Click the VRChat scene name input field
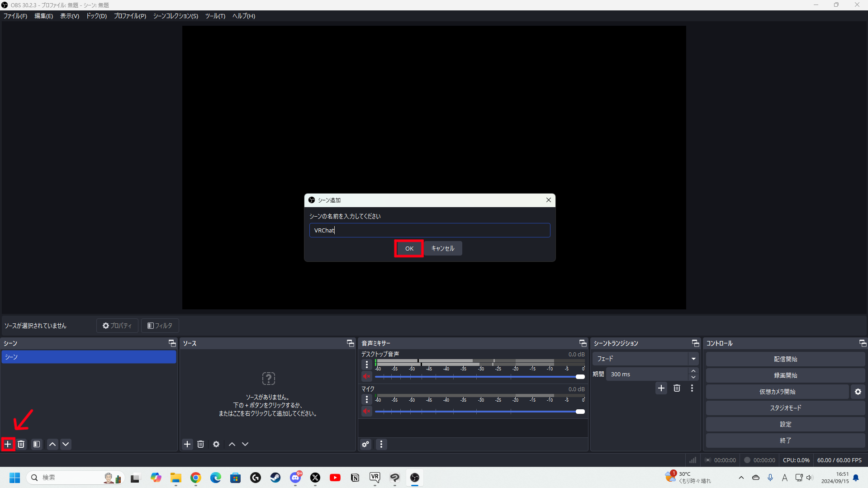The image size is (868, 488). coord(429,230)
